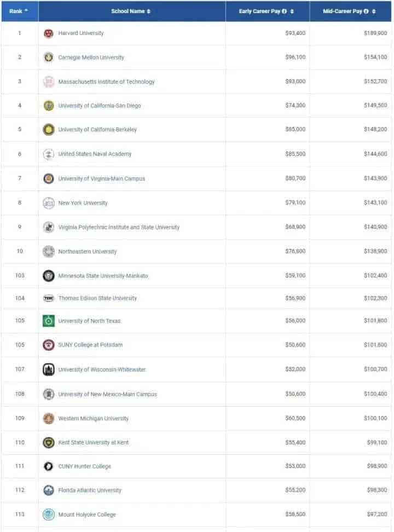Open the New York University link

pos(83,203)
